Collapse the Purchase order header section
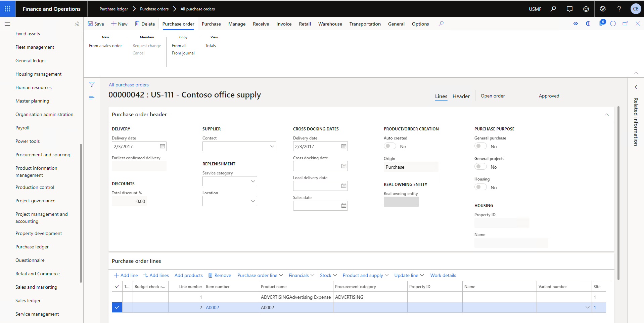The height and width of the screenshot is (323, 644). coord(607,115)
